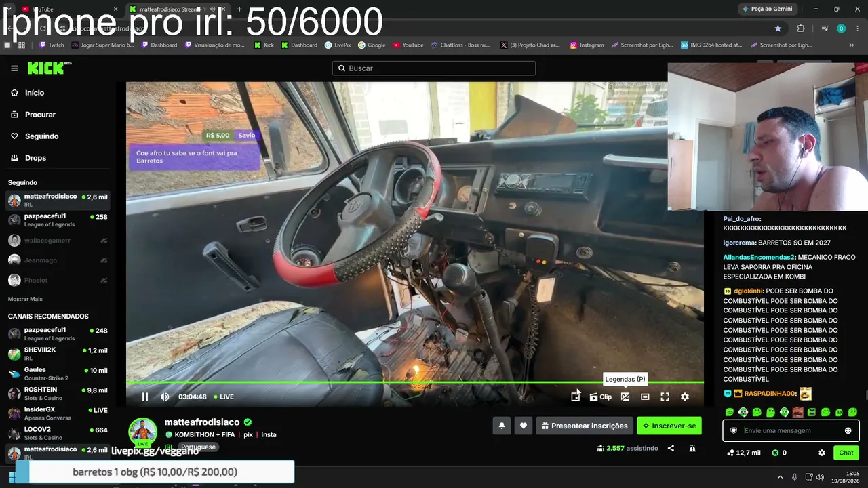Screen dimensions: 868x488
Task: Open SHEVIII2K recommended channel
Action: pyautogui.click(x=58, y=353)
